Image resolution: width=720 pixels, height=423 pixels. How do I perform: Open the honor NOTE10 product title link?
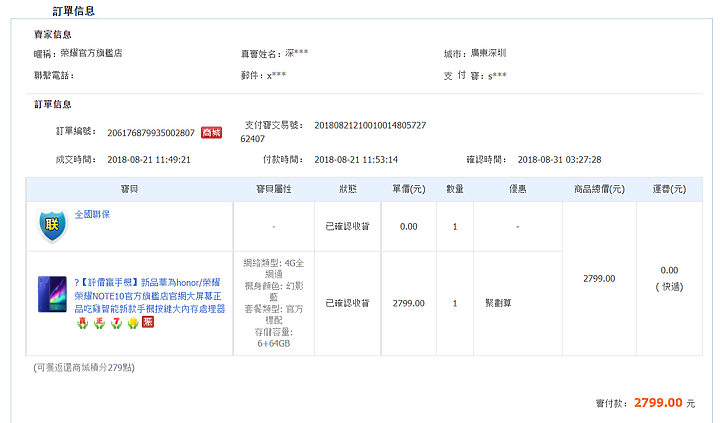(x=150, y=295)
